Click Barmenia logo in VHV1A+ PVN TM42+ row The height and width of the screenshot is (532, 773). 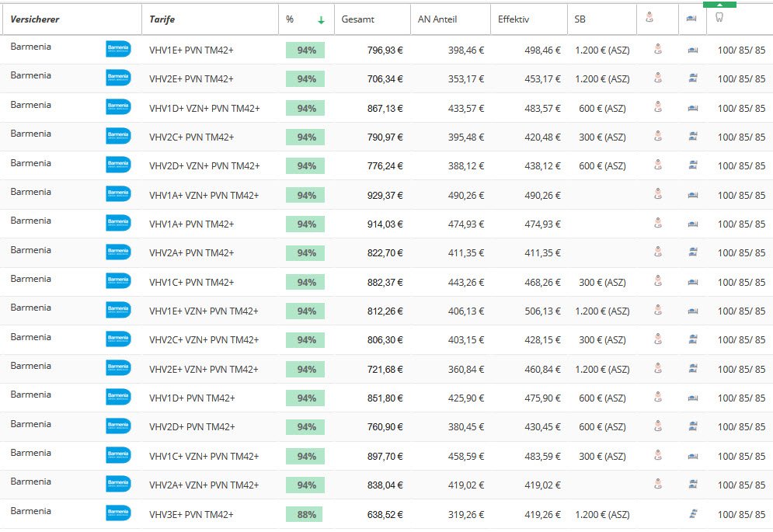coord(118,224)
